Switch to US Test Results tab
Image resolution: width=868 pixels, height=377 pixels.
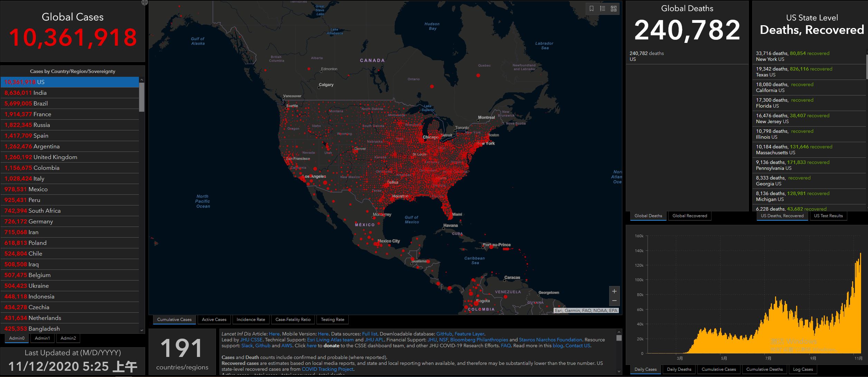(x=828, y=216)
